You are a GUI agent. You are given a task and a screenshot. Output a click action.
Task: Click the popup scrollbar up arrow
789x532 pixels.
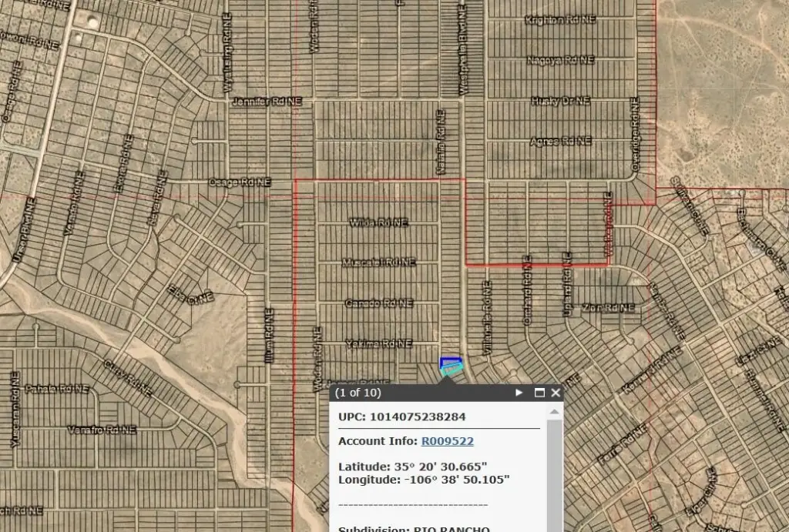tap(554, 413)
